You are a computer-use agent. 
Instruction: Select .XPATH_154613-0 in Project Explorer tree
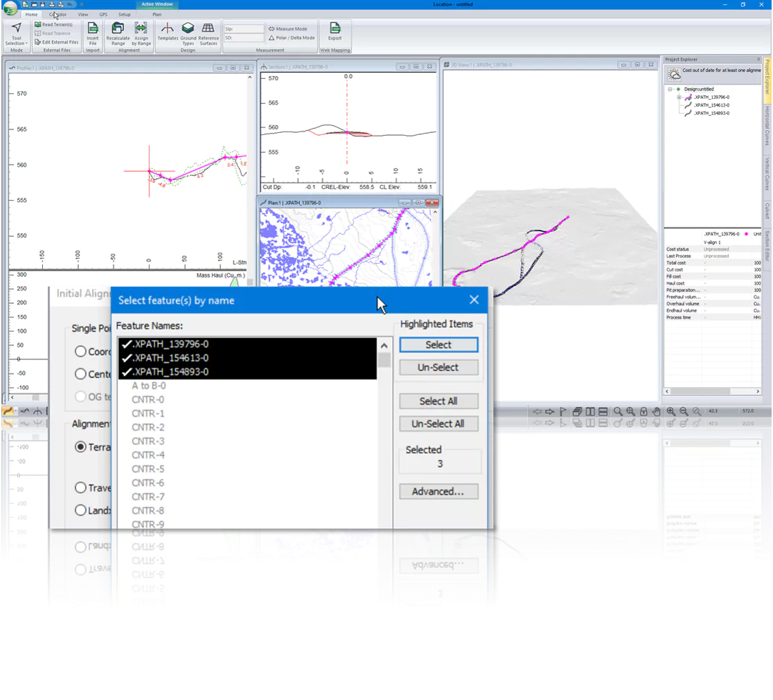point(711,105)
